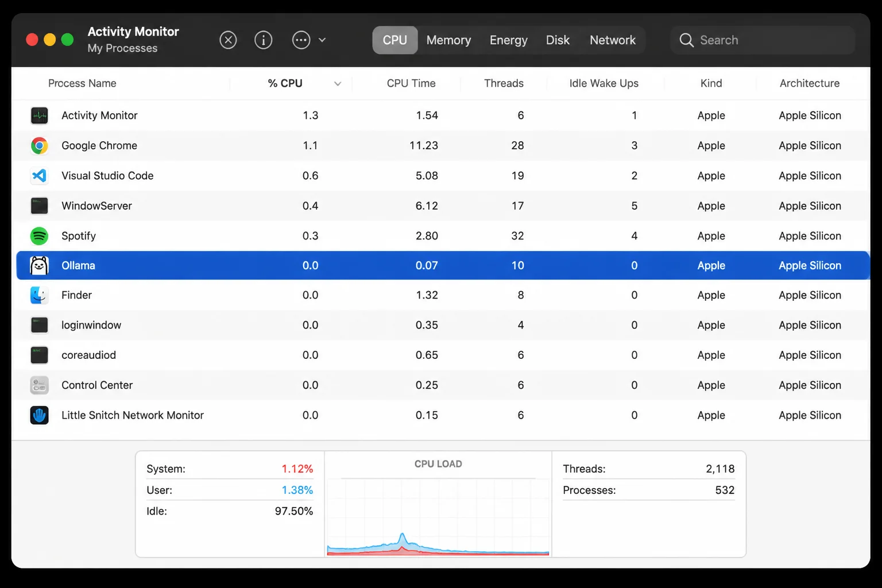Click the Stop process X icon
The image size is (882, 588).
pos(228,40)
